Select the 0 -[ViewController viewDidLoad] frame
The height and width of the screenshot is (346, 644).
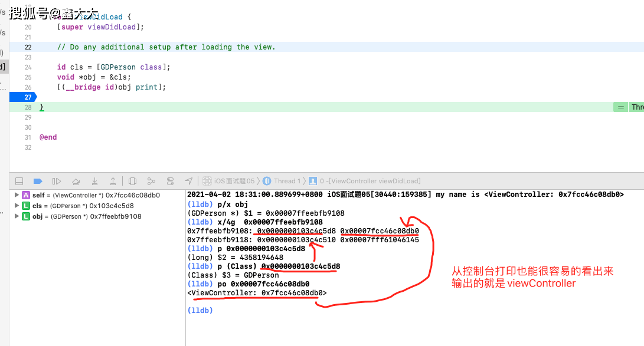pos(370,181)
